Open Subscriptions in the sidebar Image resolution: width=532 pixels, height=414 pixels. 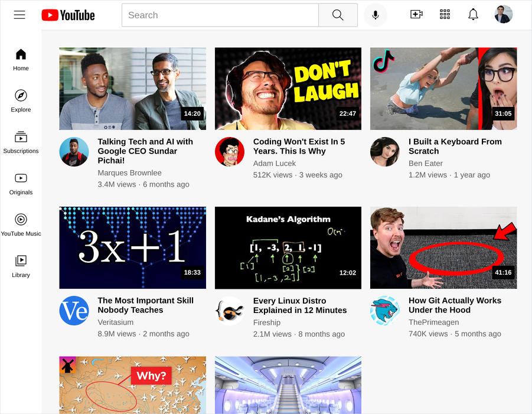point(21,142)
